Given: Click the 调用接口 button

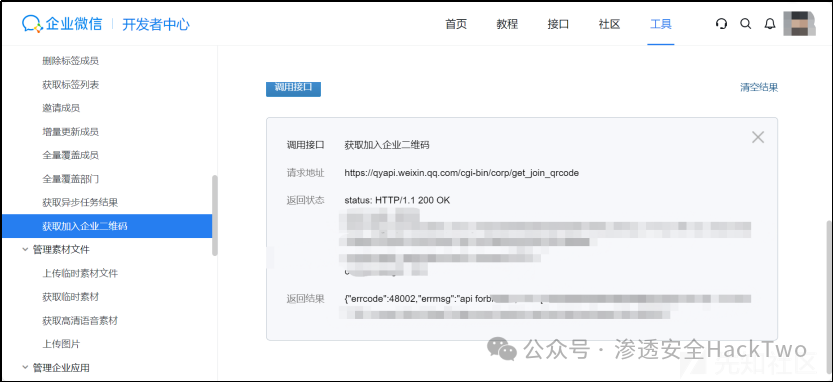Looking at the screenshot, I should pyautogui.click(x=293, y=88).
